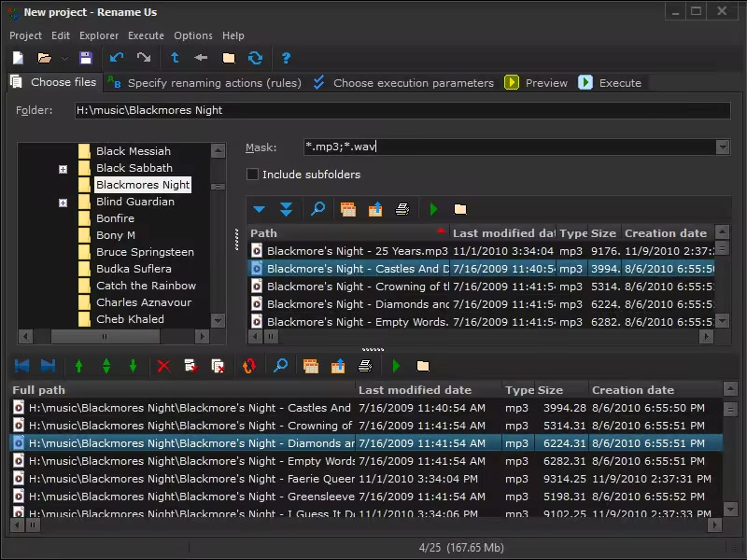Open the Project menu
The image size is (747, 560).
click(x=26, y=35)
